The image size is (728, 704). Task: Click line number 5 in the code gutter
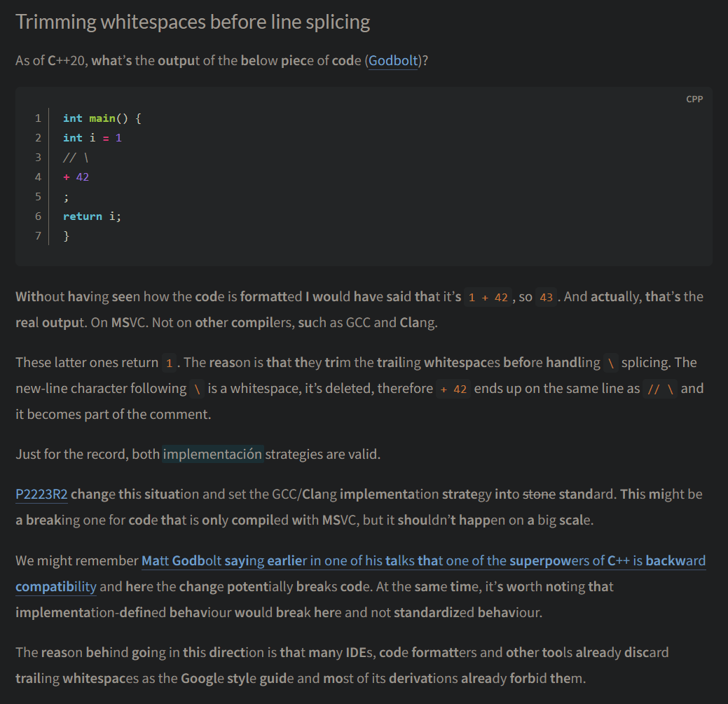pos(38,197)
